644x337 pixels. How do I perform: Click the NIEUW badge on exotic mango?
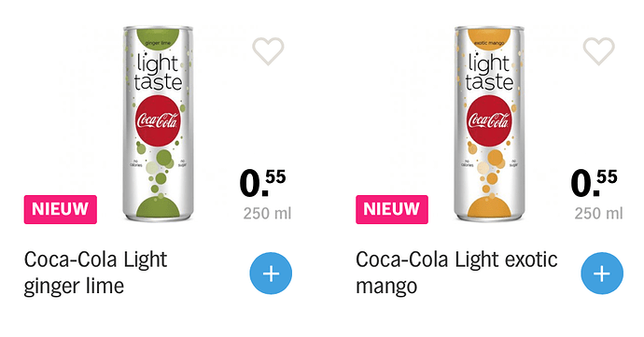click(x=392, y=210)
